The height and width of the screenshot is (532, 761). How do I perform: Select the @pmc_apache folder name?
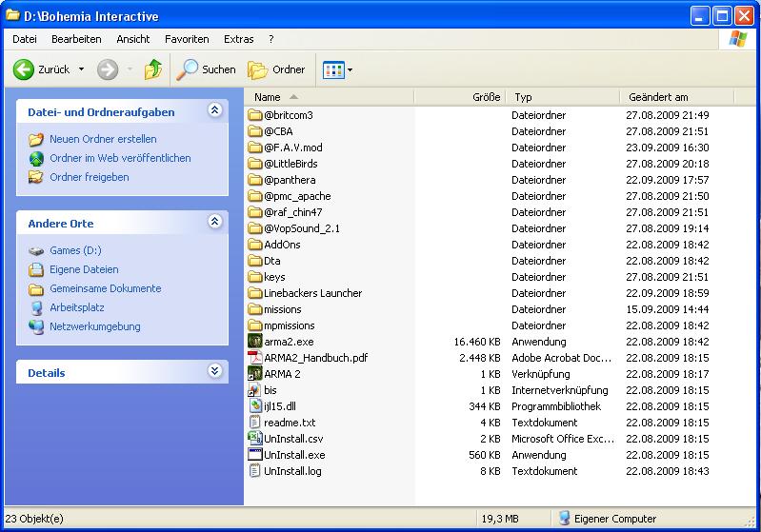[297, 196]
